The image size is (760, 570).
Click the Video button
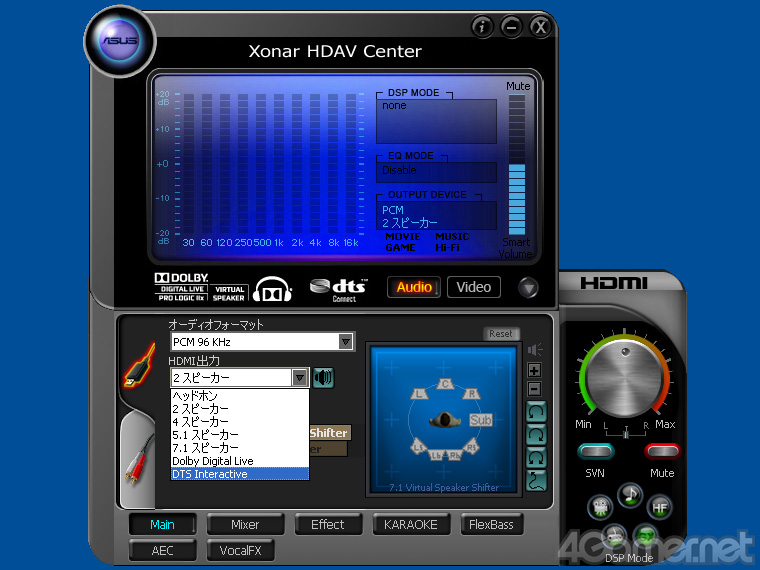pos(474,287)
